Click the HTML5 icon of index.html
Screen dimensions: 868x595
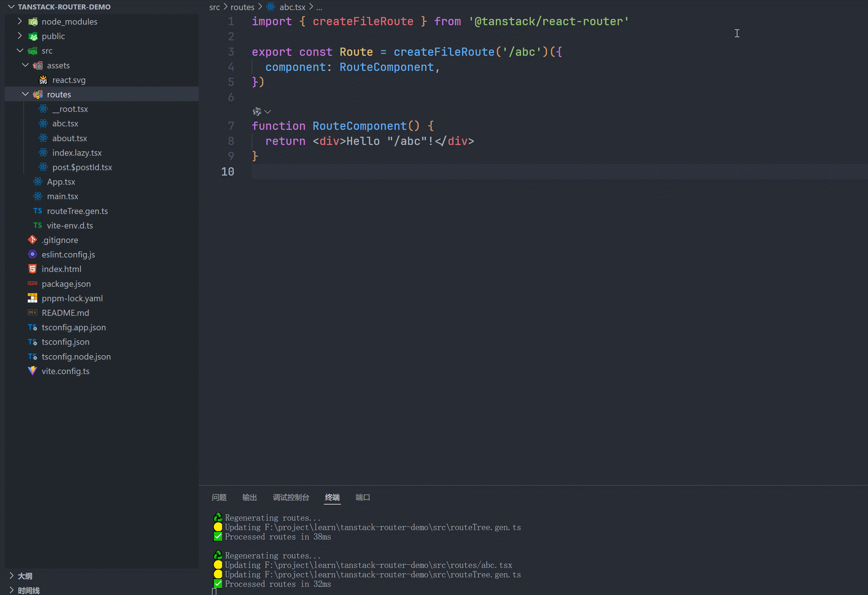click(32, 269)
